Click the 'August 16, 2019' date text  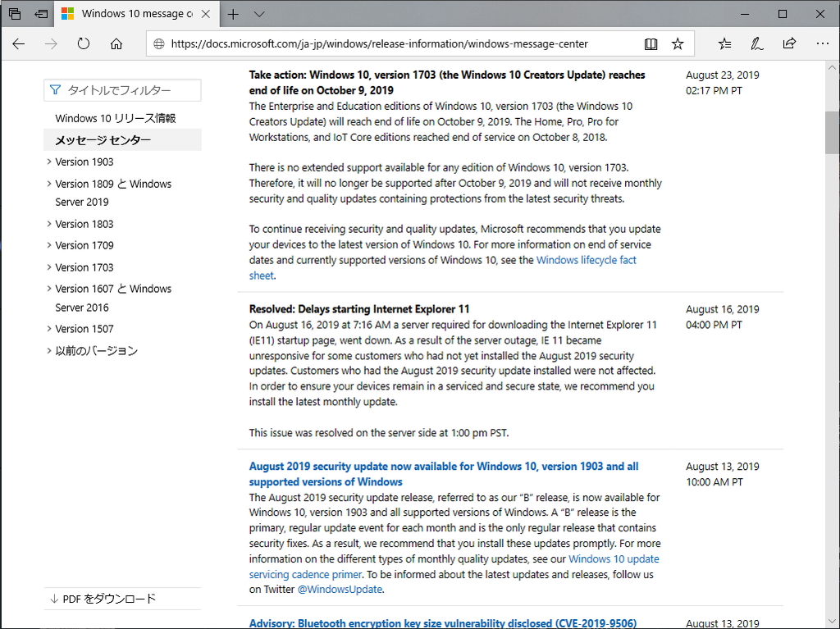click(x=722, y=309)
